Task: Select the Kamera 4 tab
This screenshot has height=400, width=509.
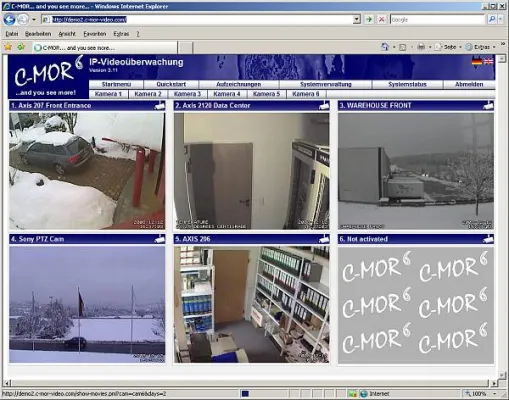Action: 227,94
